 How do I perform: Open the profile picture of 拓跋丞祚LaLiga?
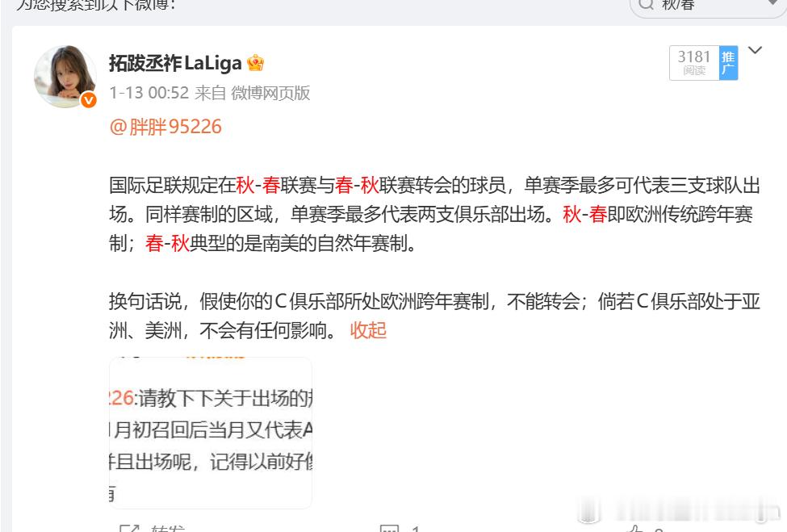[x=65, y=76]
